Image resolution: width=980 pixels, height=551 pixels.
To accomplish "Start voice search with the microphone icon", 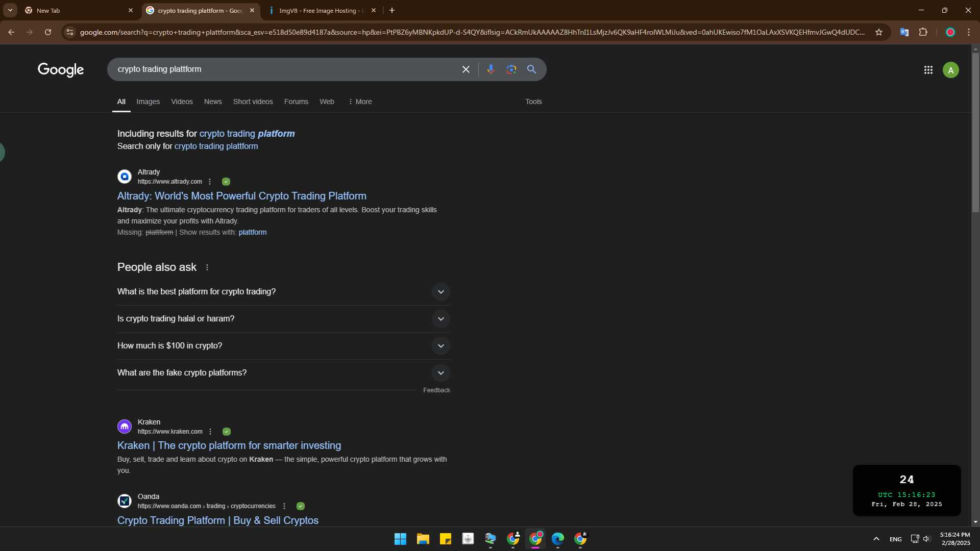I will pos(491,69).
